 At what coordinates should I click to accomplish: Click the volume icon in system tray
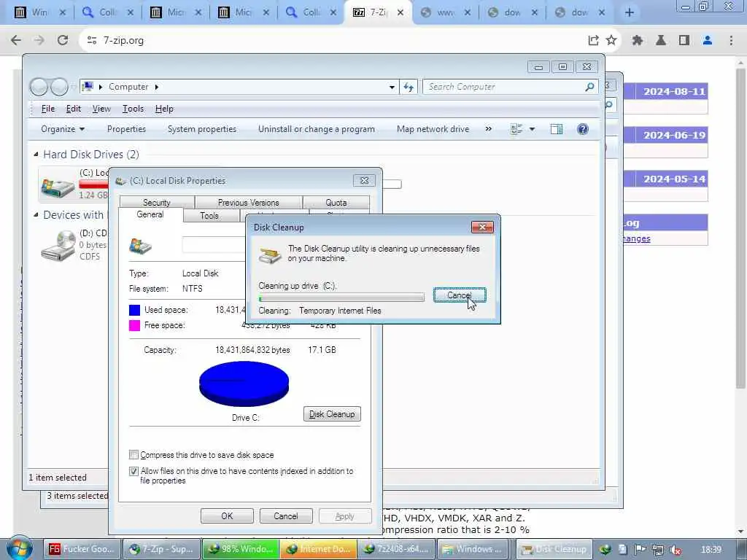click(x=675, y=550)
